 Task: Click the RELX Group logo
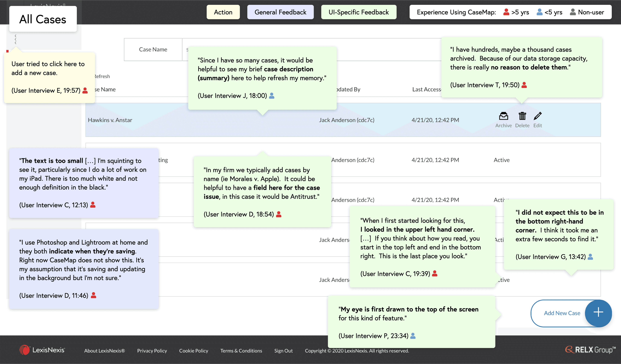590,350
